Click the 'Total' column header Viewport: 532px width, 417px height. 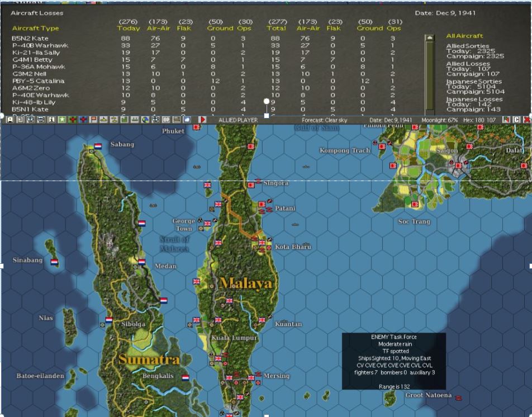[276, 28]
